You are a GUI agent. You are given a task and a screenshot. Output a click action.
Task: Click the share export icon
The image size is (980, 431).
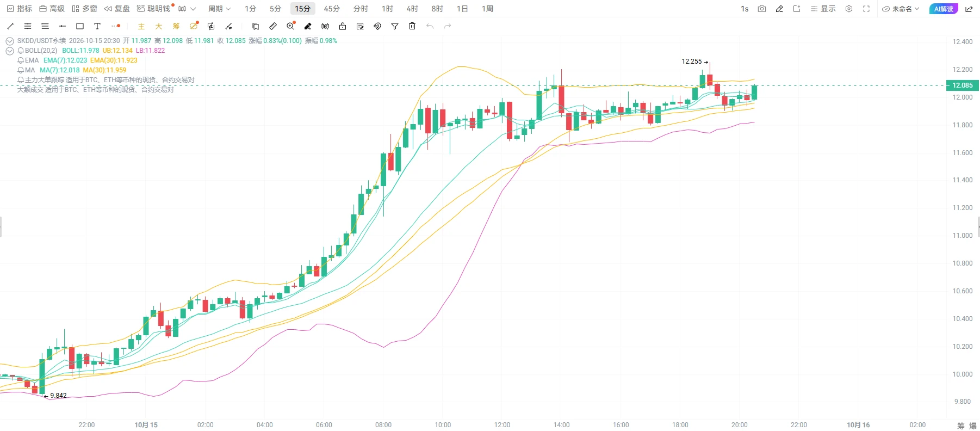click(x=969, y=9)
